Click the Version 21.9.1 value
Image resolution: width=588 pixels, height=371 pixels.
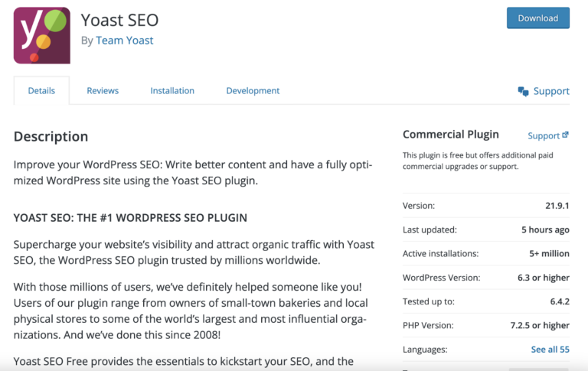click(x=557, y=205)
